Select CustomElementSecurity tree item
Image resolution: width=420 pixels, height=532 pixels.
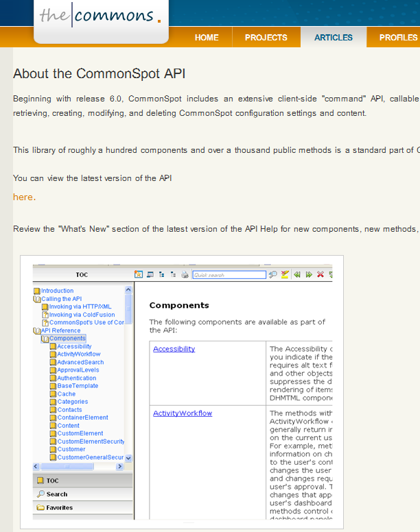tap(91, 442)
